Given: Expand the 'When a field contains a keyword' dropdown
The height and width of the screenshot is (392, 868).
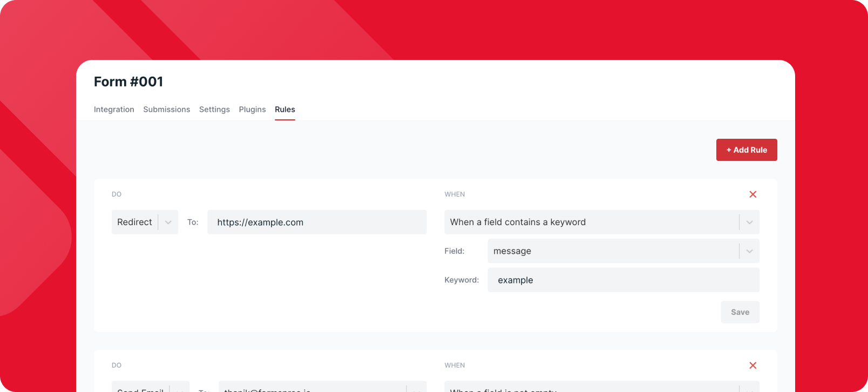Looking at the screenshot, I should point(591,222).
